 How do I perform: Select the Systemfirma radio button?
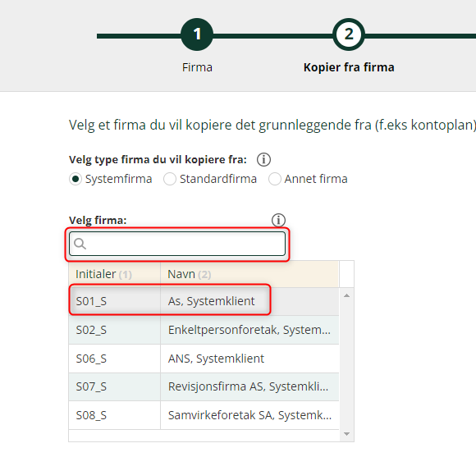coord(76,179)
